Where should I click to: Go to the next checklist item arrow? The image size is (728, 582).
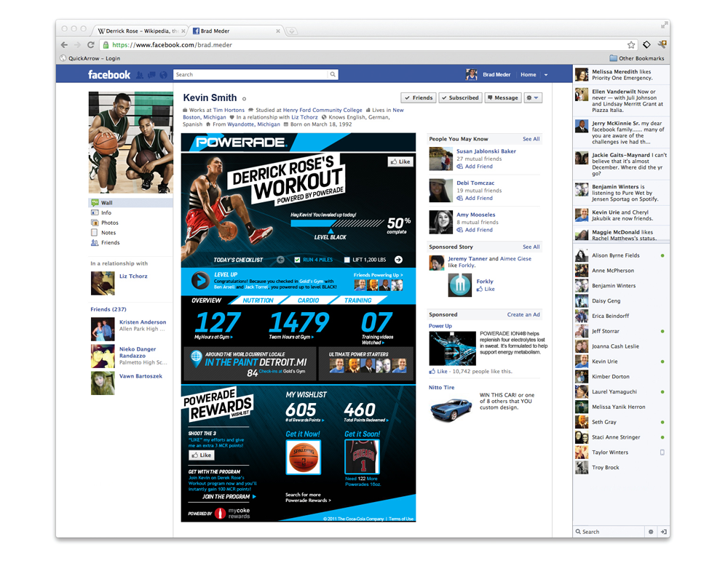point(398,260)
